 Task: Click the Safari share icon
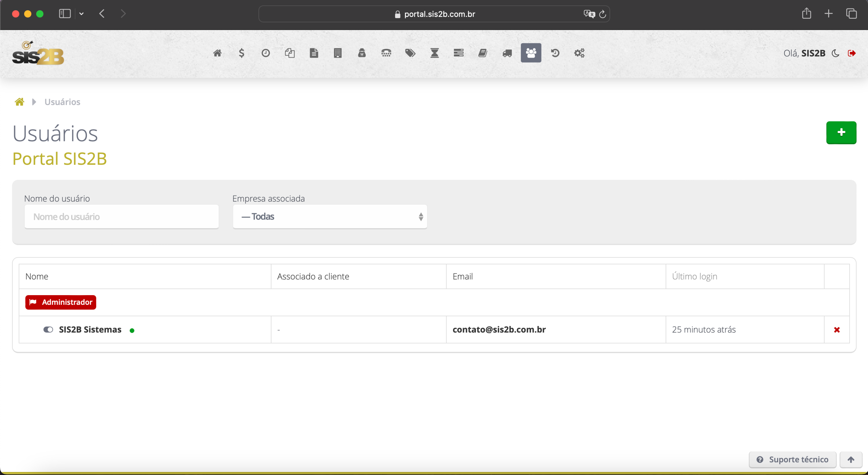tap(806, 13)
